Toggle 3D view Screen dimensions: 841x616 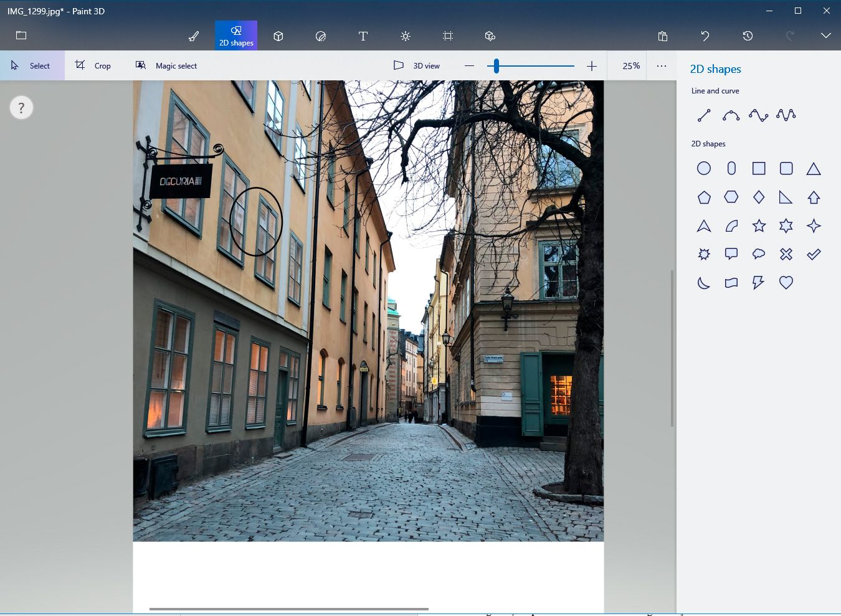point(417,65)
